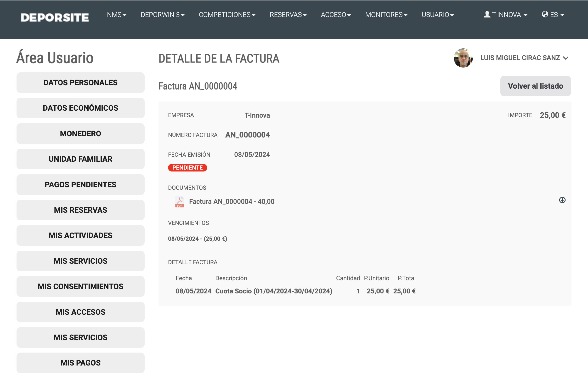
Task: Go to MIS PAGOS
Action: pyautogui.click(x=80, y=363)
